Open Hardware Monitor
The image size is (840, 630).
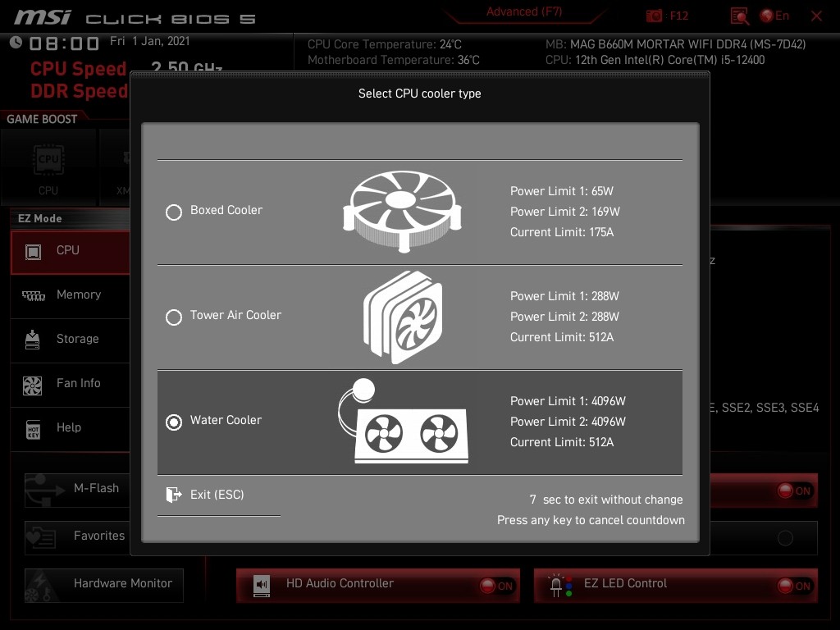click(x=104, y=585)
